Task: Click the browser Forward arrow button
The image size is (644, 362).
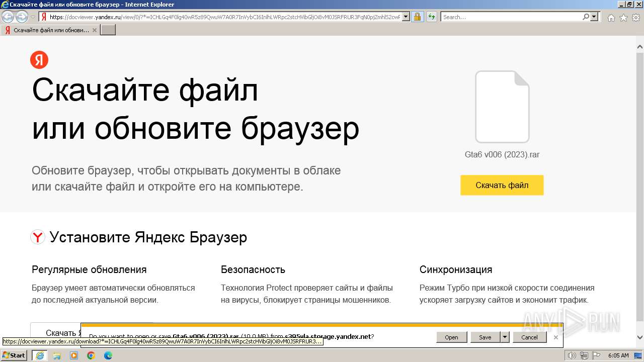Action: tap(22, 17)
